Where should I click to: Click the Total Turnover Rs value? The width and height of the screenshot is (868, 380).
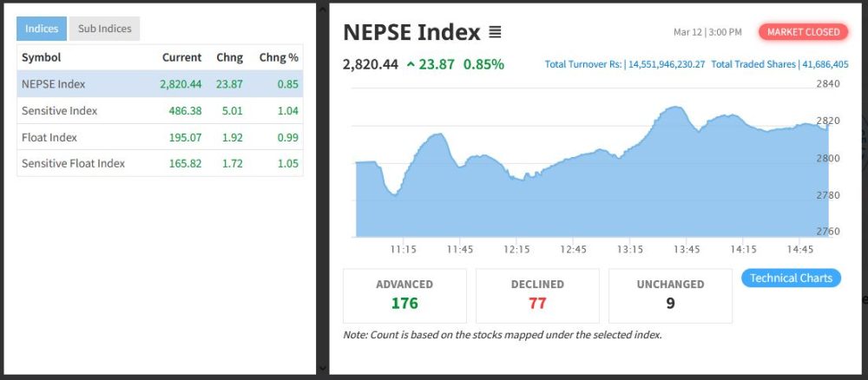point(666,64)
